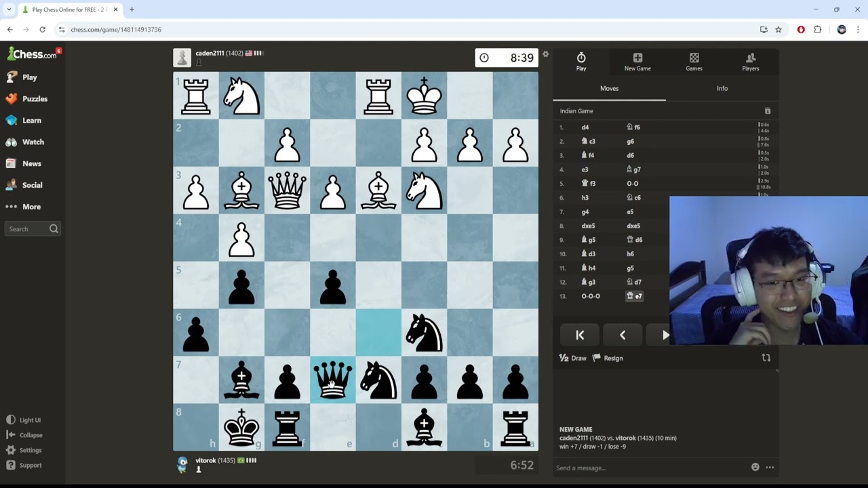Open the Social section
This screenshot has height=488, width=868.
[24, 185]
